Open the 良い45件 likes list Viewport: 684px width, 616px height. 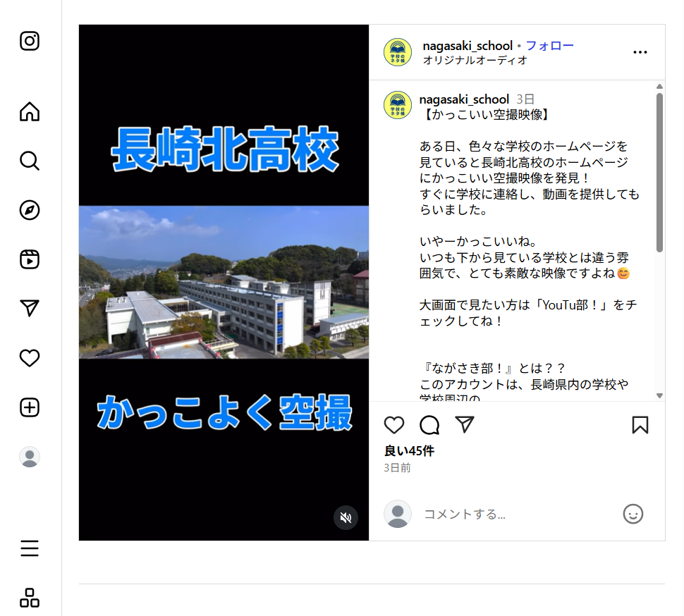coord(409,451)
